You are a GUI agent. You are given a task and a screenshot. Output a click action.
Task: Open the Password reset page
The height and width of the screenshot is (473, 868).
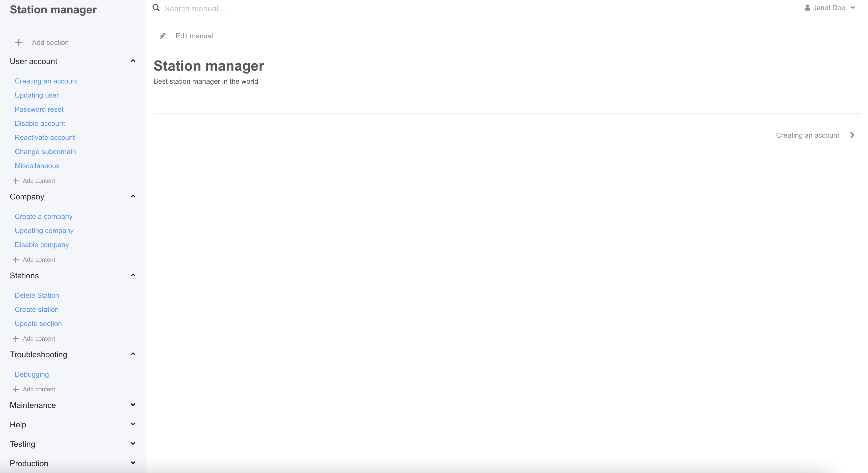click(39, 109)
